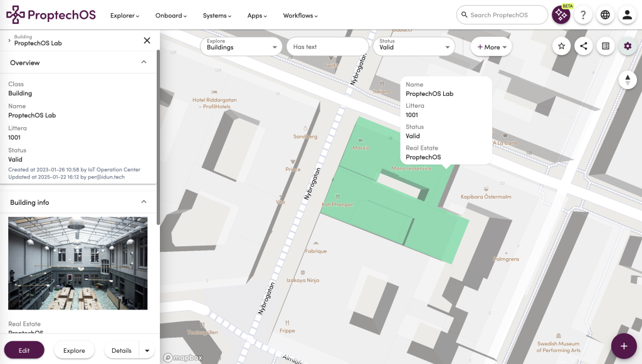Open the user account profile icon
The height and width of the screenshot is (364, 642).
pyautogui.click(x=627, y=15)
